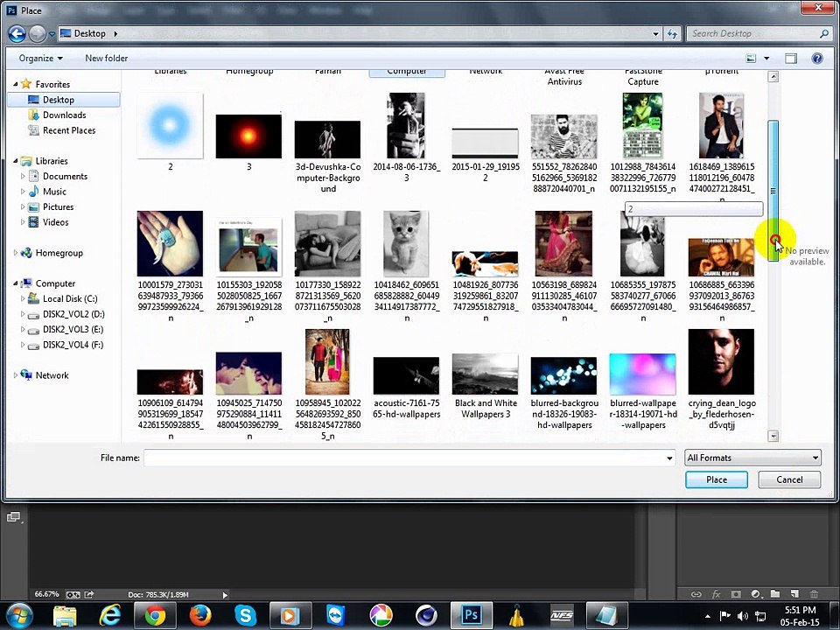Open the File name history dropdown
This screenshot has height=630, width=840.
point(669,458)
